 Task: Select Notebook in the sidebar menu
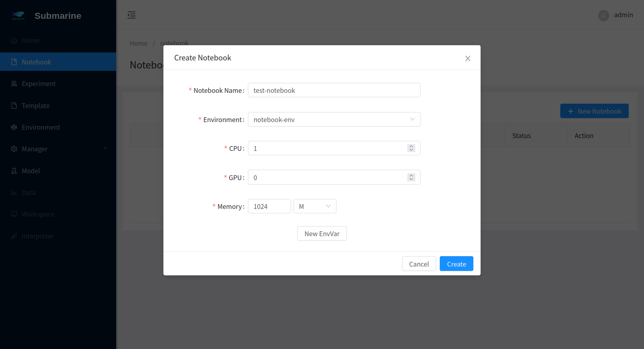pyautogui.click(x=36, y=62)
